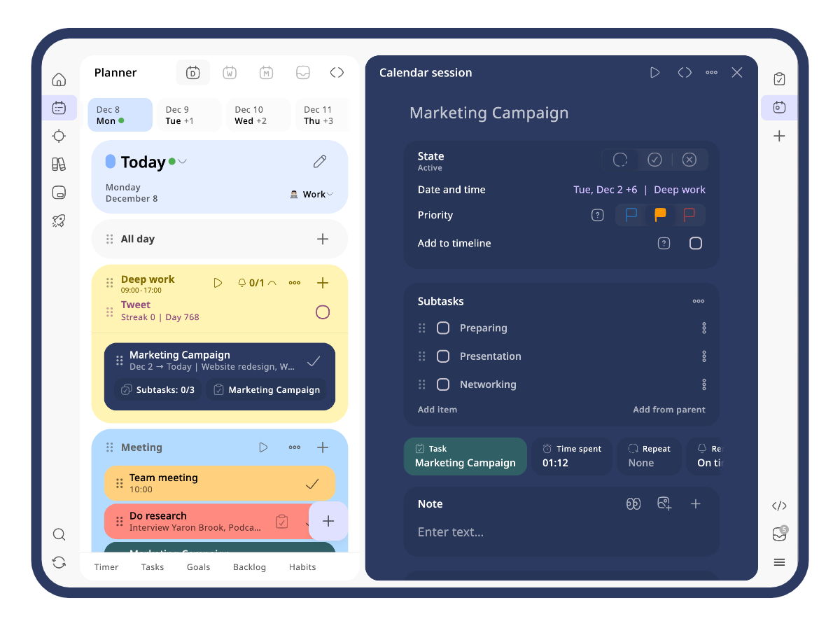The image size is (840, 626).
Task: Open the library books icon in sidebar
Action: click(x=59, y=165)
